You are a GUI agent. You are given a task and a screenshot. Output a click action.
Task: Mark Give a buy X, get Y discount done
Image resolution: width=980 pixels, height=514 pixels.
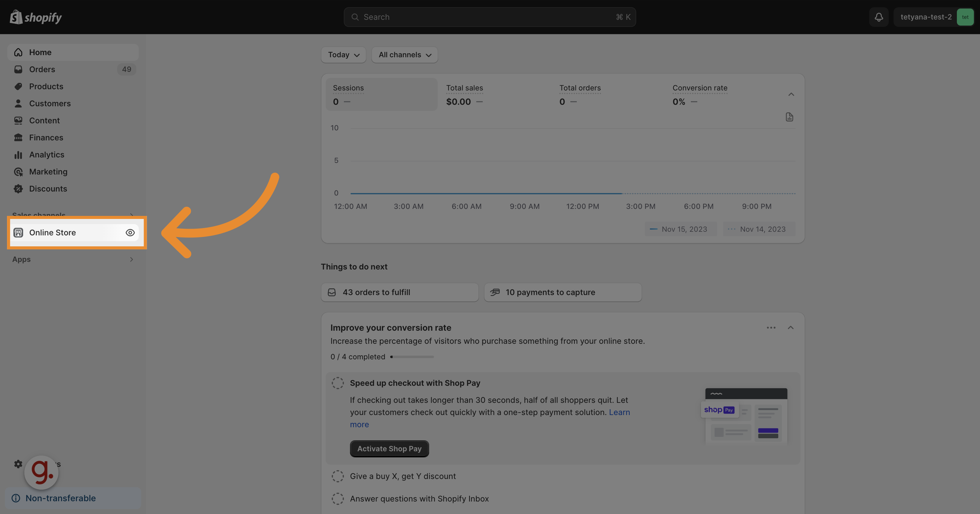click(x=338, y=476)
